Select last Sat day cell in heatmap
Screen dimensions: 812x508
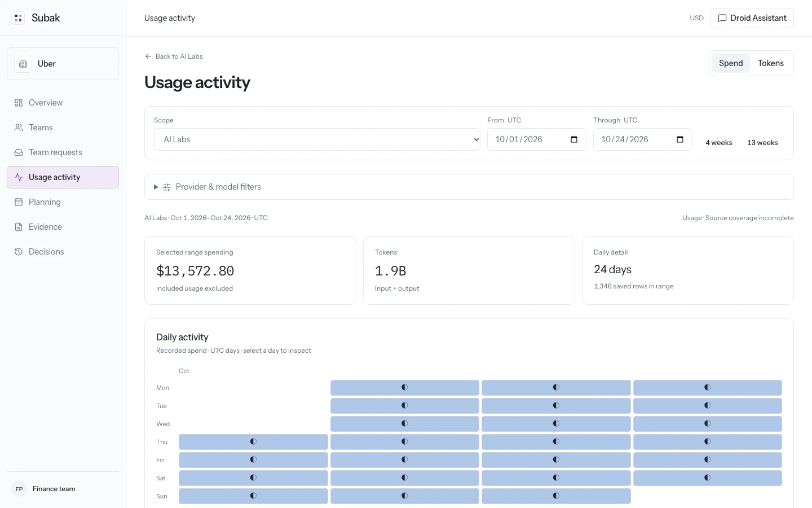point(708,478)
